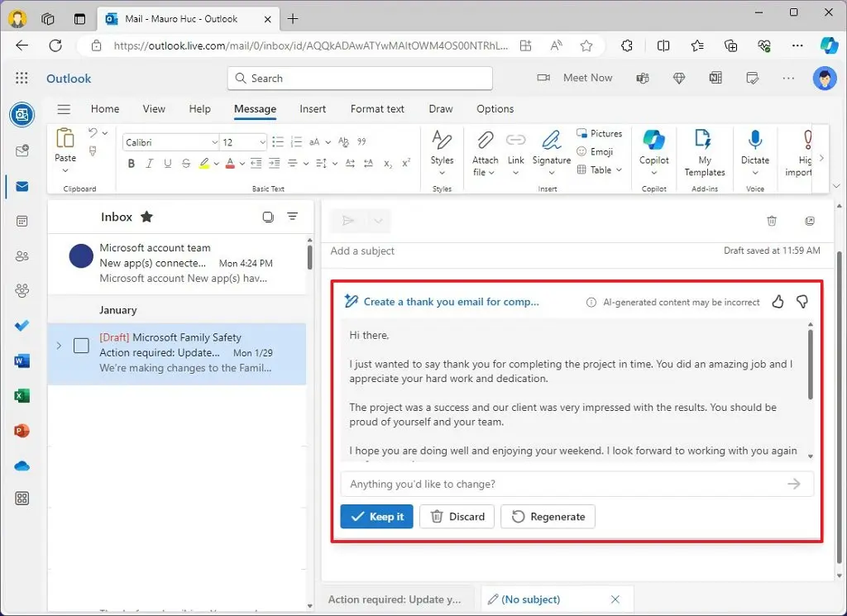Switch to the Insert ribbon tab

(x=313, y=108)
